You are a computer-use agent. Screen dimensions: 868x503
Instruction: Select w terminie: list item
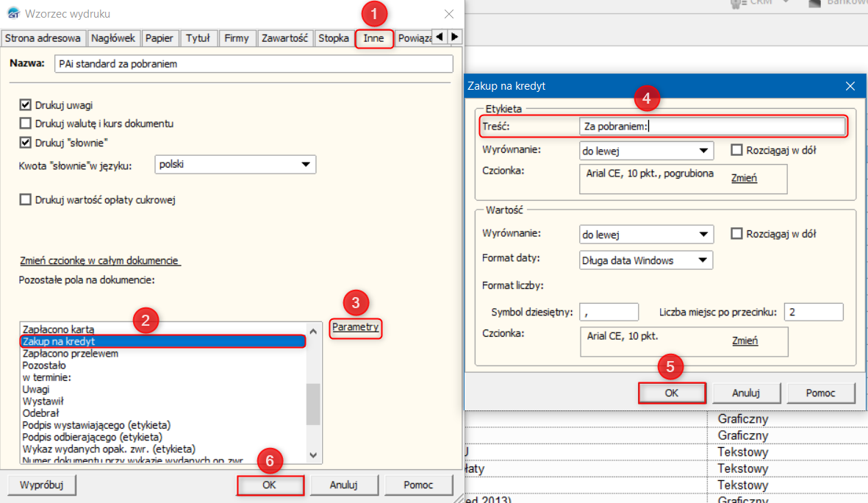click(163, 377)
